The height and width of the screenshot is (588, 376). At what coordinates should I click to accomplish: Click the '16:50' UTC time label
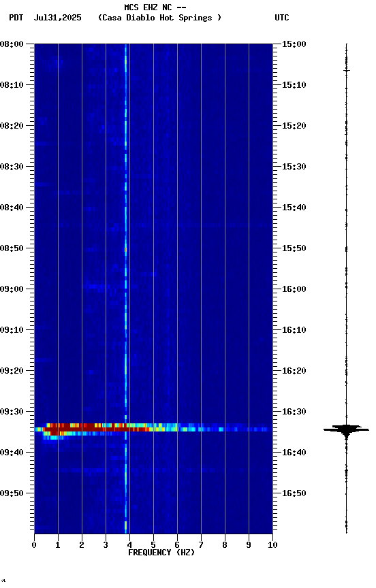click(294, 493)
